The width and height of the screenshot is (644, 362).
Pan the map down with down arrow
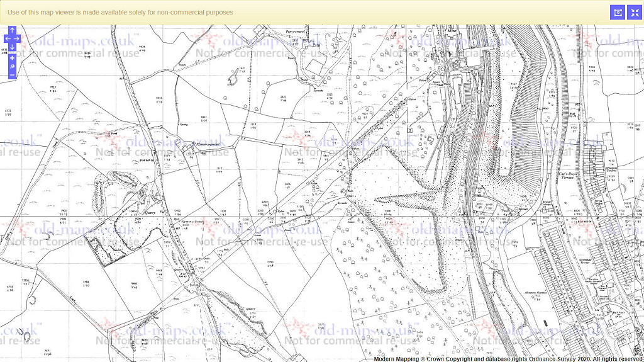[x=13, y=47]
